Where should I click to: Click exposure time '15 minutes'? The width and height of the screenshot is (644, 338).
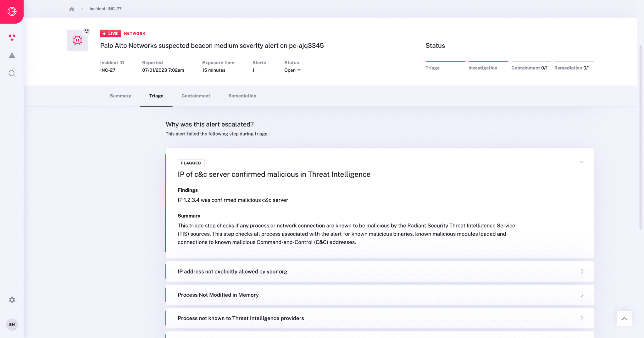(214, 70)
